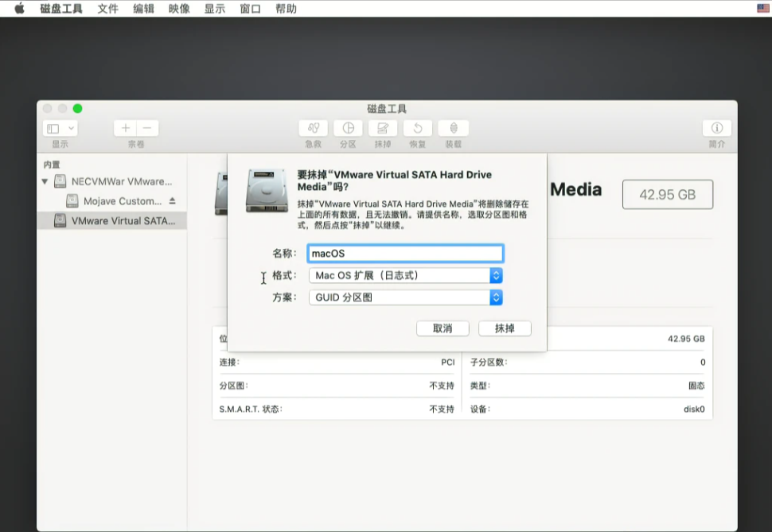Click the add volume plus icon
The height and width of the screenshot is (532, 772).
(126, 128)
